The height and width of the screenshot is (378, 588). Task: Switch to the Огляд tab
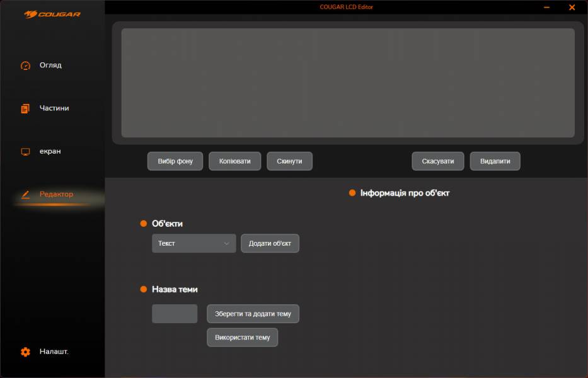tap(50, 66)
